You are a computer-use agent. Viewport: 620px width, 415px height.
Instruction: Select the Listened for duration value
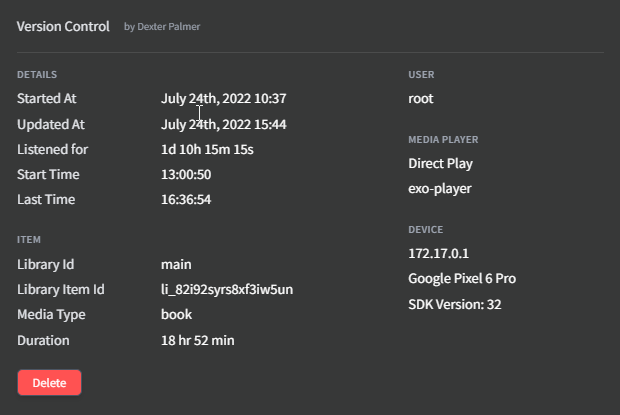pos(207,149)
